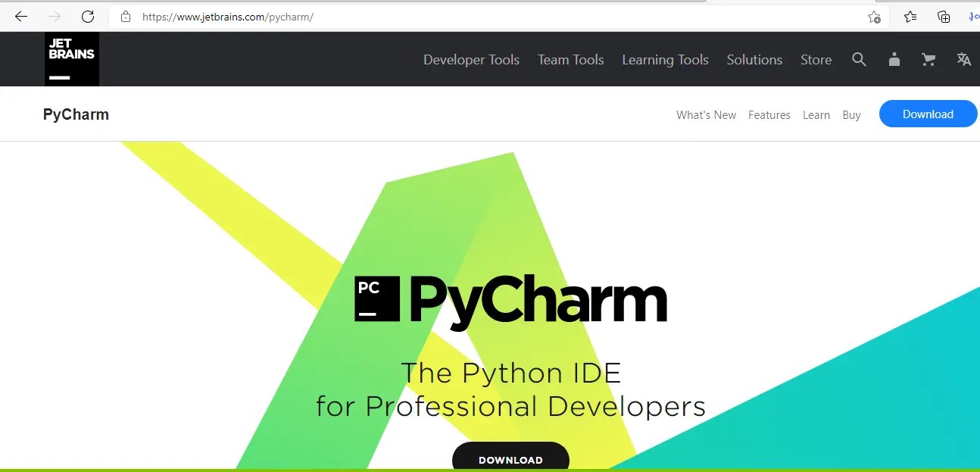Visit the Features page link
The image size is (980, 472).
[769, 114]
